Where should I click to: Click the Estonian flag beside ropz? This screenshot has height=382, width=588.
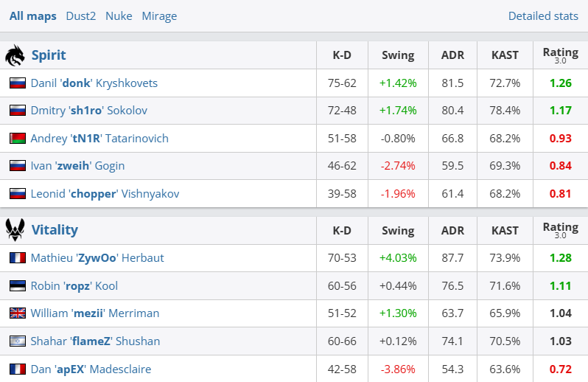click(18, 286)
